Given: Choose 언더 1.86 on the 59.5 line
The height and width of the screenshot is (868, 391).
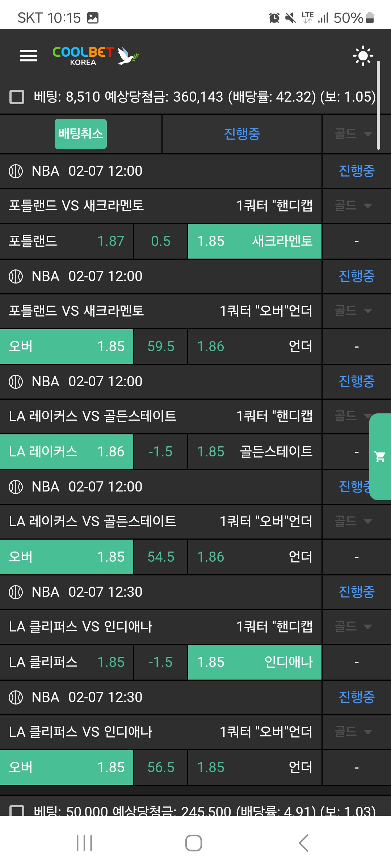Looking at the screenshot, I should 255,346.
